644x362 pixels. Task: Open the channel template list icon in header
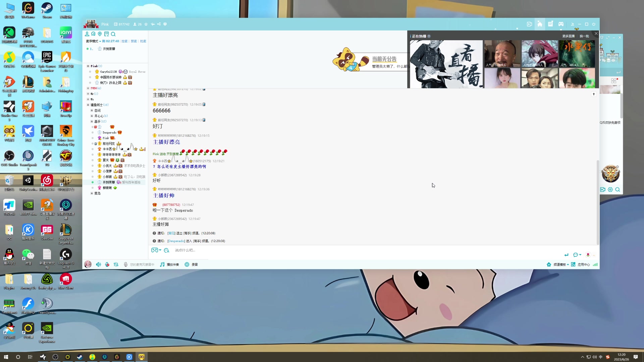[x=550, y=24]
